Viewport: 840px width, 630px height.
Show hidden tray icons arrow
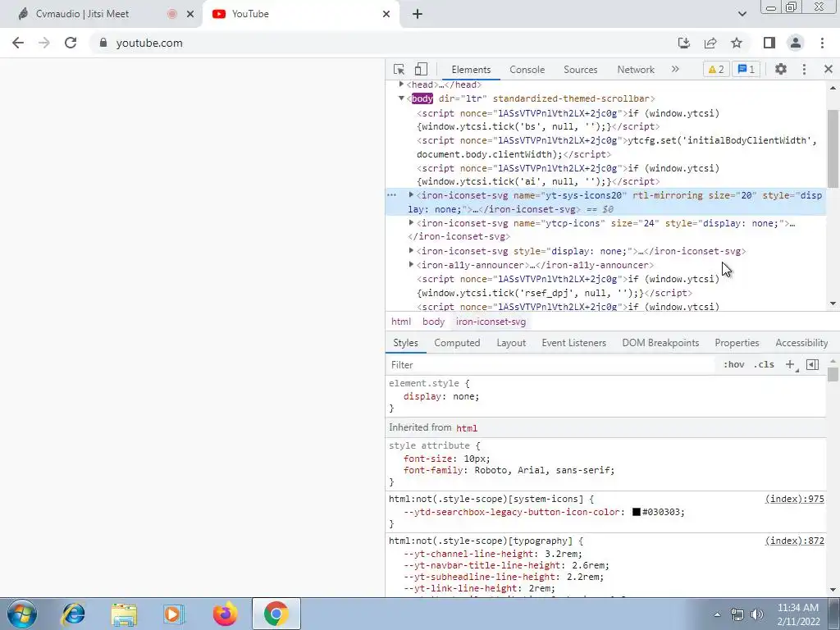pyautogui.click(x=717, y=614)
